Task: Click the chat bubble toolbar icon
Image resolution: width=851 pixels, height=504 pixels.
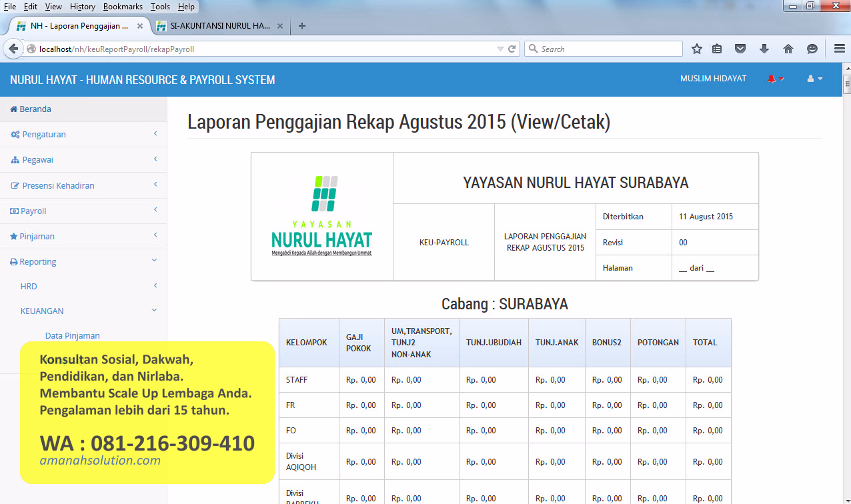Action: pos(812,49)
